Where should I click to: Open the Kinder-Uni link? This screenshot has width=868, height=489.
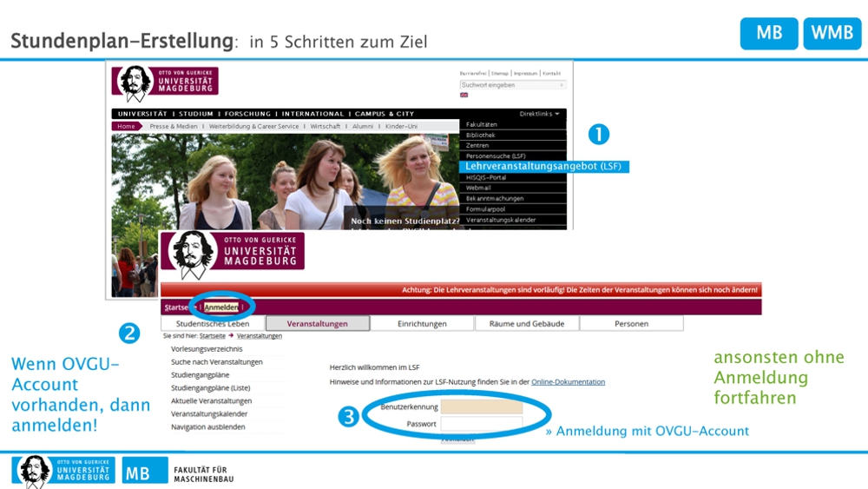[401, 126]
